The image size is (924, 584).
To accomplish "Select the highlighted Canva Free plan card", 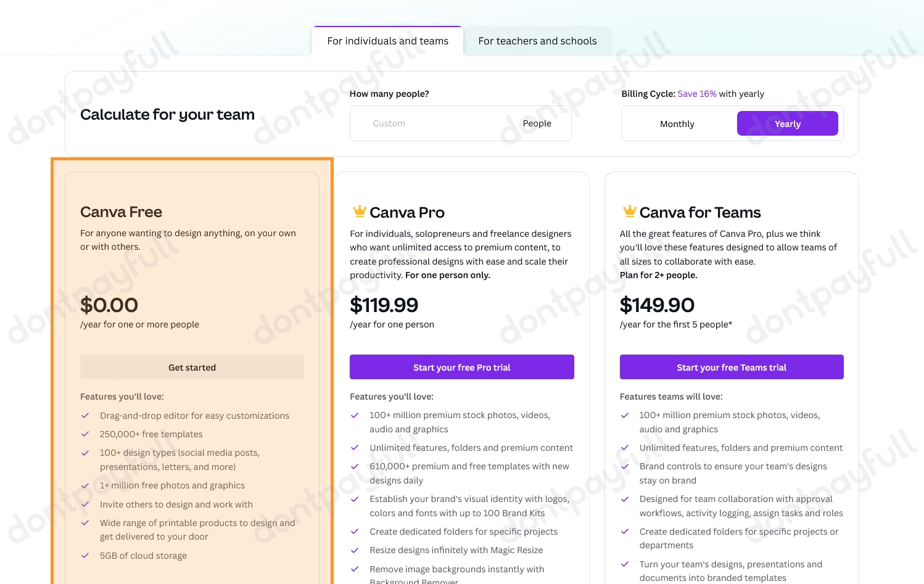I will 192,278.
